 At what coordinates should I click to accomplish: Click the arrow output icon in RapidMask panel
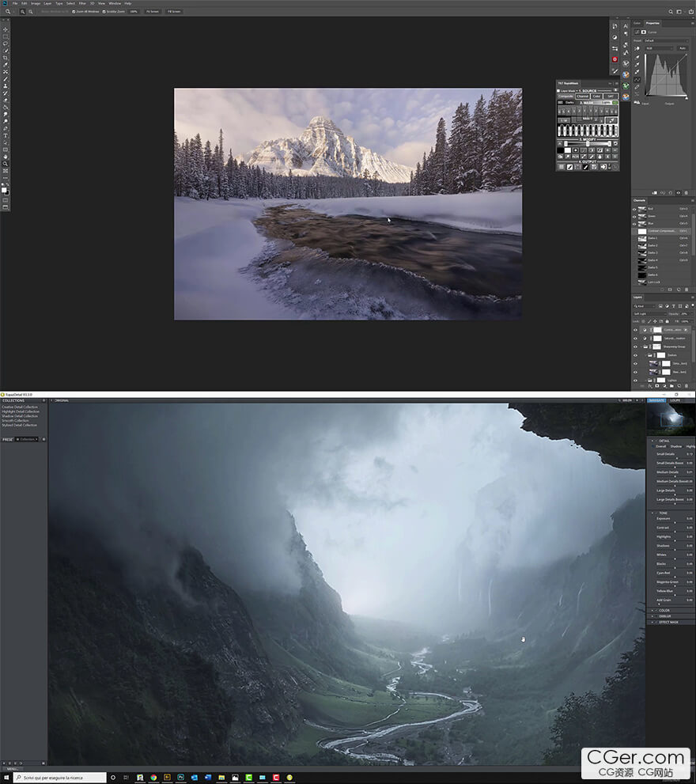pyautogui.click(x=603, y=167)
